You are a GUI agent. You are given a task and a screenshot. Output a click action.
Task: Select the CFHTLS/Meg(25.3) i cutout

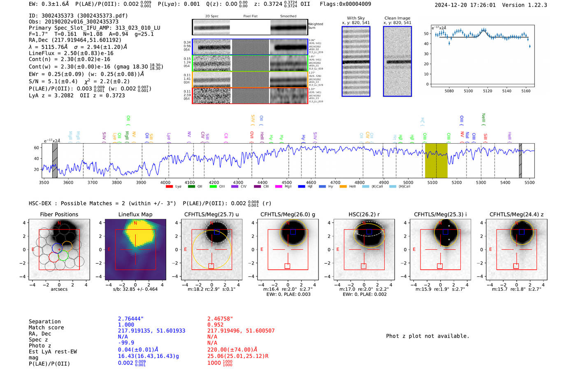440,249
